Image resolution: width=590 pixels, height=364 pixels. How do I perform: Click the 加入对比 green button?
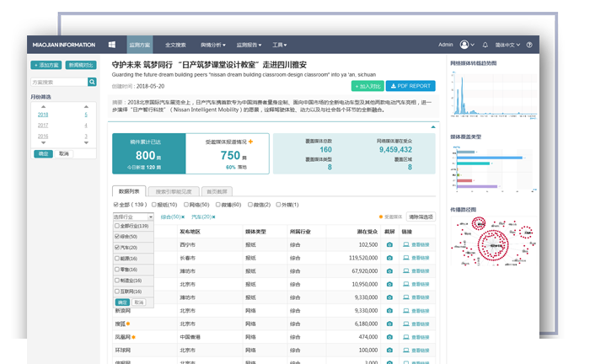tap(367, 85)
